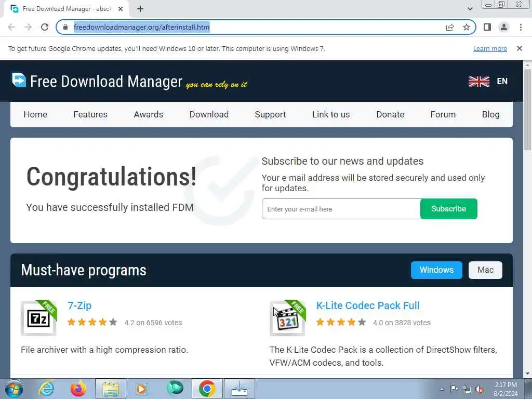Open the download tray app in taskbar
Viewport: 532px width, 399px height.
(x=240, y=389)
